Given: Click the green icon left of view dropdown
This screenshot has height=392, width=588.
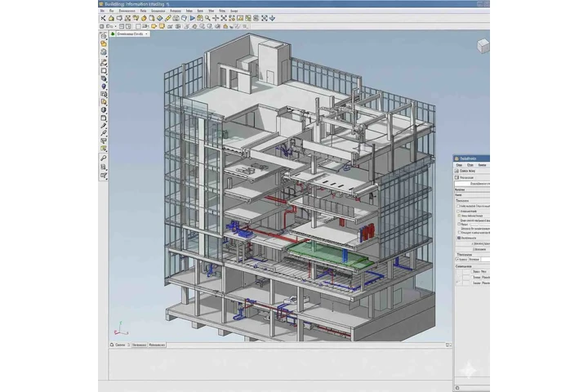Looking at the screenshot, I should point(113,33).
